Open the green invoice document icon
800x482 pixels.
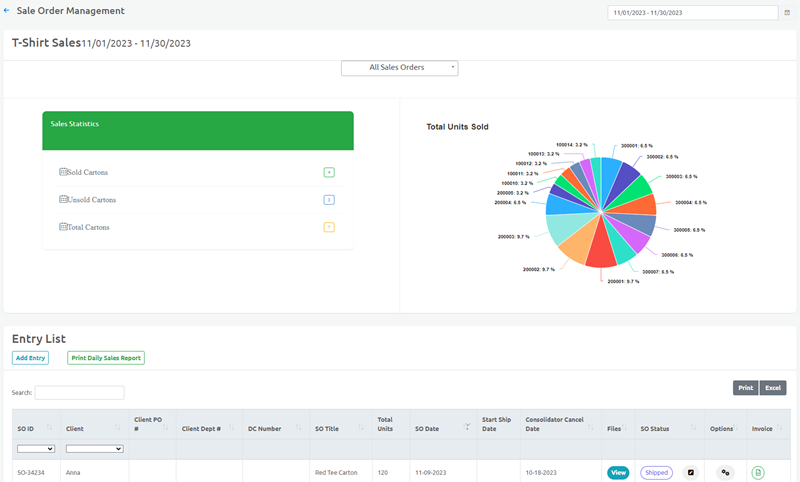tap(758, 472)
